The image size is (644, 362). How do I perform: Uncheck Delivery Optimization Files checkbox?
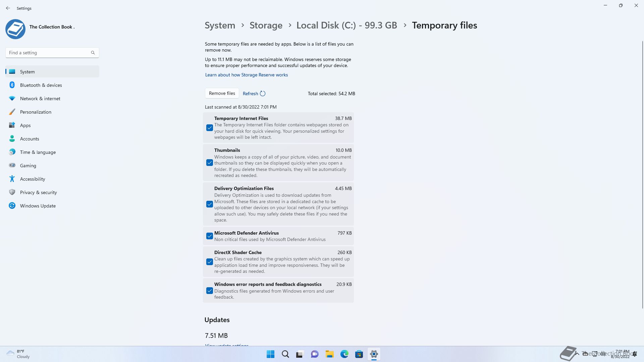point(210,204)
